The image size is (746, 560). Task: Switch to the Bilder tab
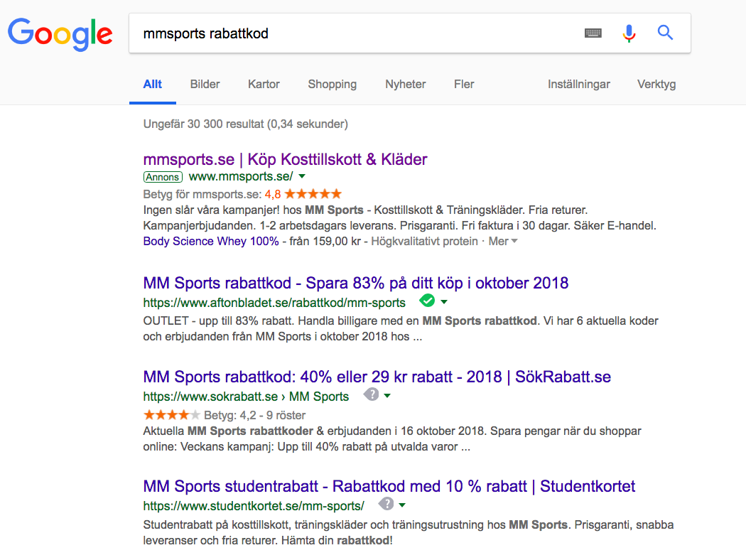205,85
